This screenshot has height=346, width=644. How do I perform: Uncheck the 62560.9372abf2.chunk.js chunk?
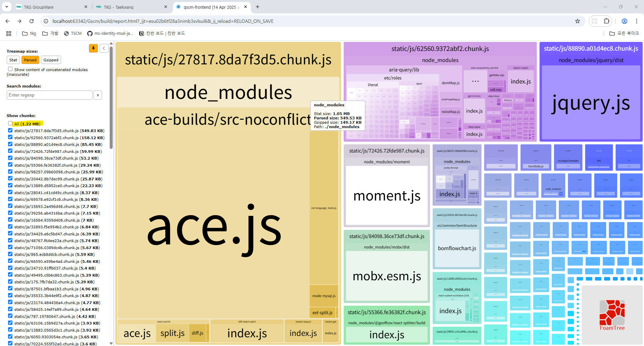(x=10, y=137)
